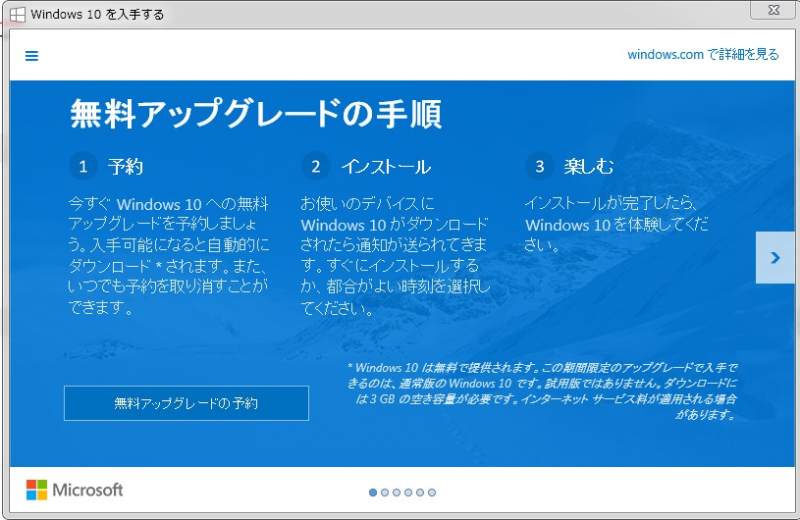
Task: Open windows.com で詳細を見る link
Action: coord(703,55)
